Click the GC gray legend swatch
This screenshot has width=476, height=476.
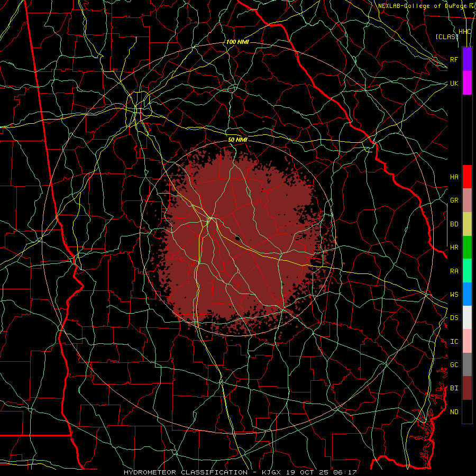tap(467, 364)
